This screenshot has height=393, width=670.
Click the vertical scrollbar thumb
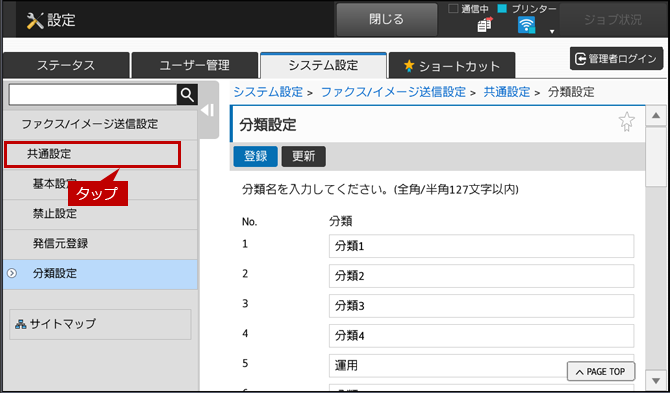pyautogui.click(x=656, y=157)
